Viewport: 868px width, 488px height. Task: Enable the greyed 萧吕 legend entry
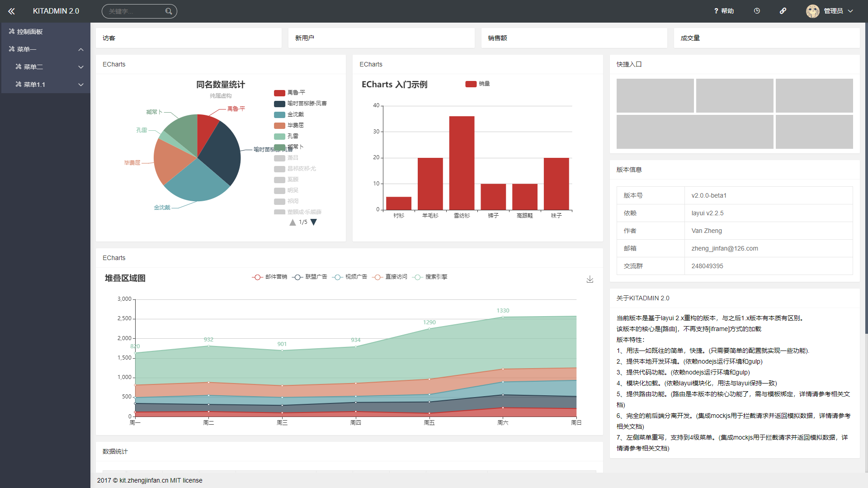point(286,158)
